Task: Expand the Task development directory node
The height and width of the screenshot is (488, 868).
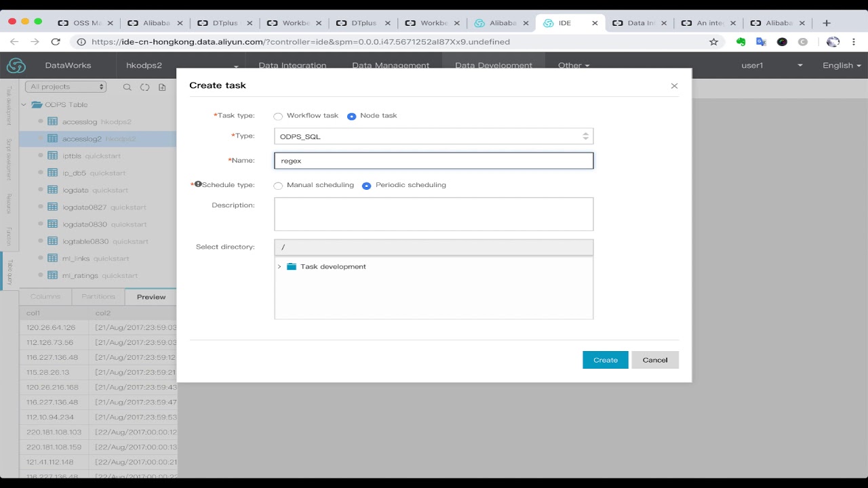Action: pos(279,266)
